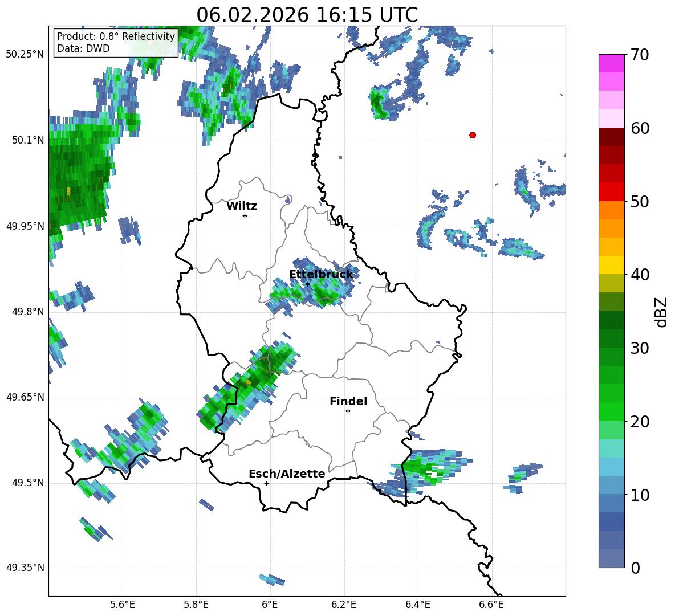Click the 'Product: 0.8° Reflectivity' text
Image resolution: width=675 pixels, height=616 pixels.
point(116,36)
